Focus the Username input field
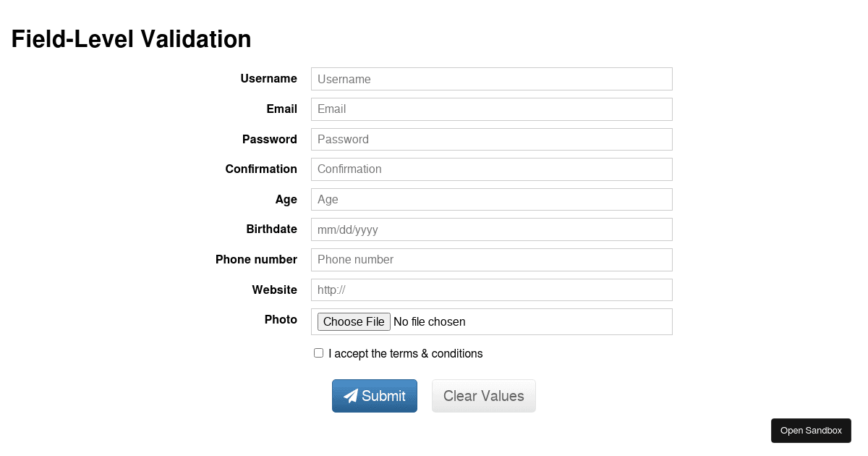The image size is (868, 456). tap(492, 79)
